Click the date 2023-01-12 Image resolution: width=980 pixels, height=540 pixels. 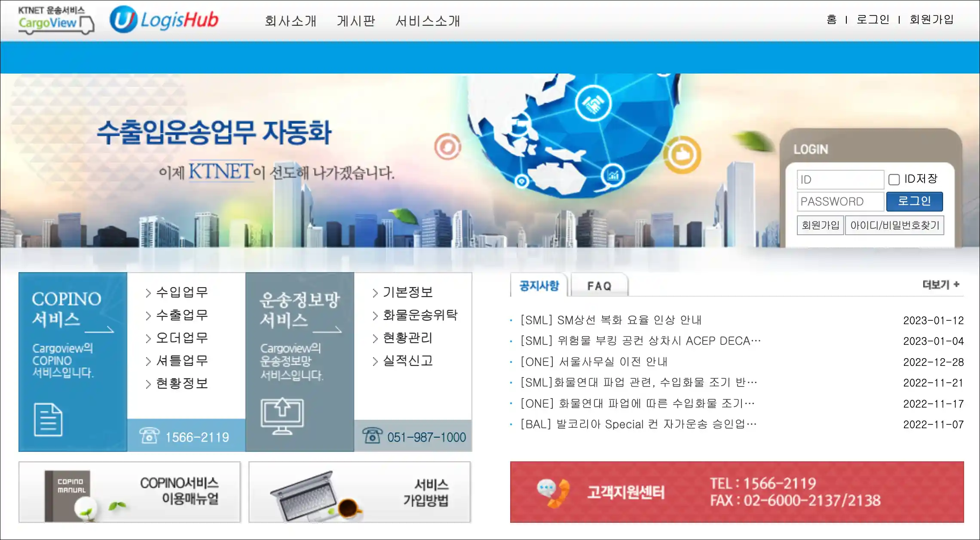[x=933, y=321]
